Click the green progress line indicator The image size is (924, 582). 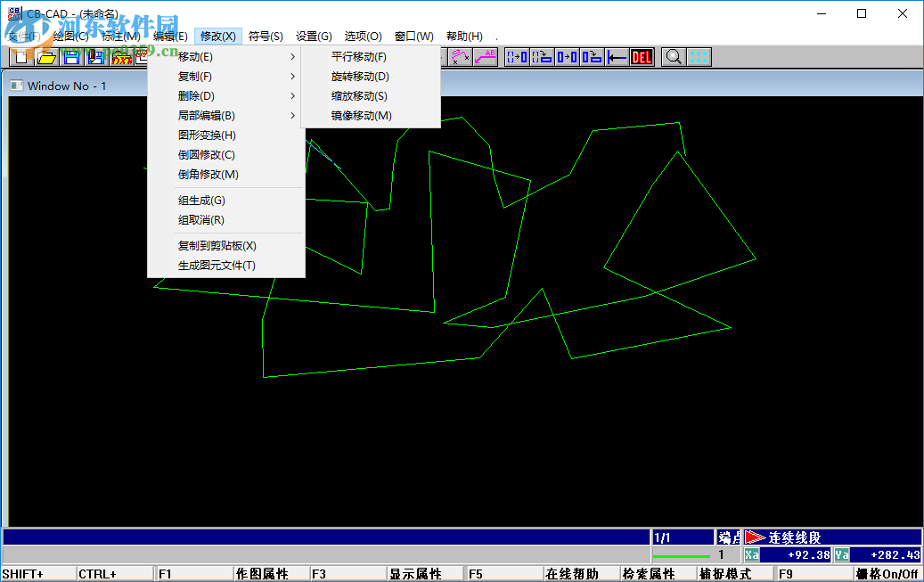point(682,554)
